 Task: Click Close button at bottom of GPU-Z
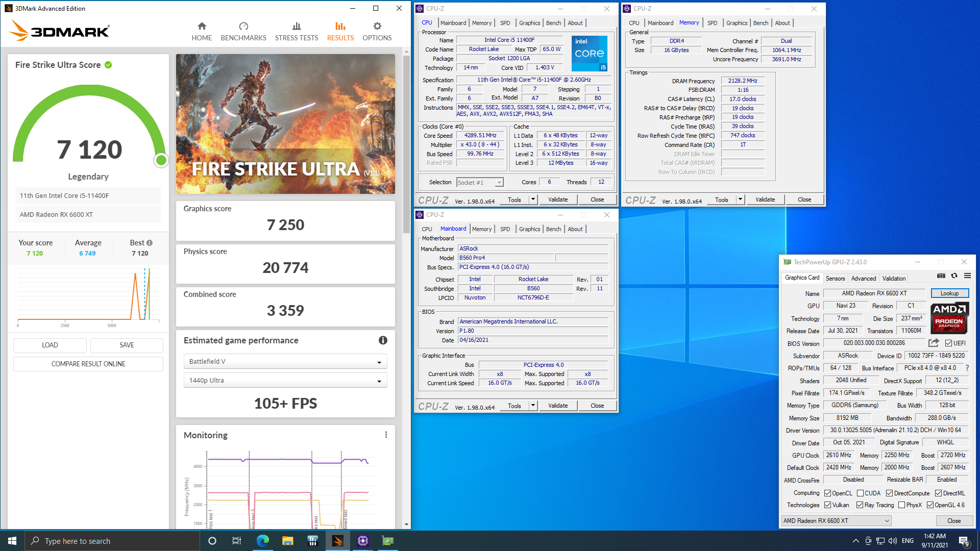click(953, 521)
